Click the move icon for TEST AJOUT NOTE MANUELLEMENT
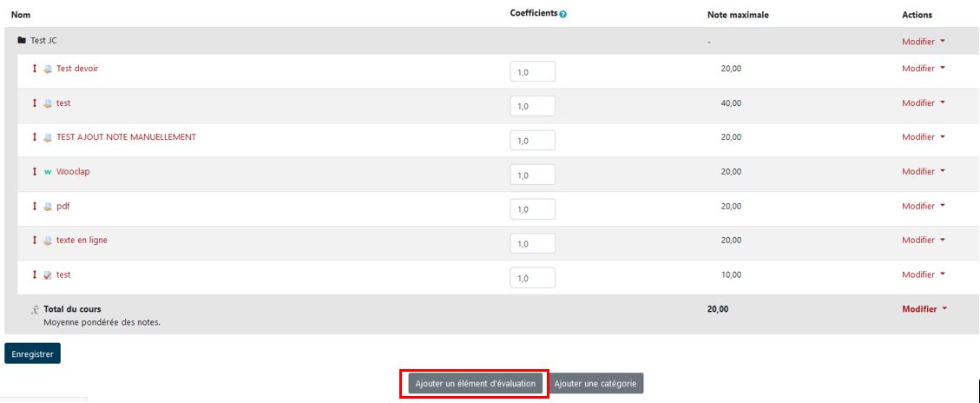The height and width of the screenshot is (403, 980). tap(35, 137)
